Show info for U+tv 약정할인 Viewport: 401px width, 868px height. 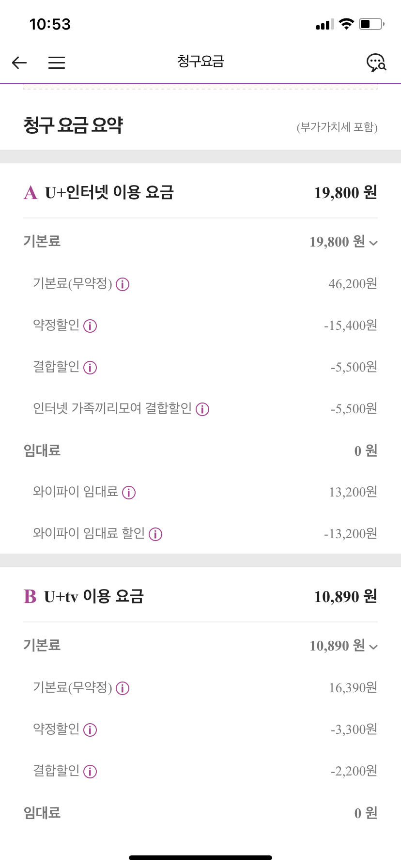point(90,730)
